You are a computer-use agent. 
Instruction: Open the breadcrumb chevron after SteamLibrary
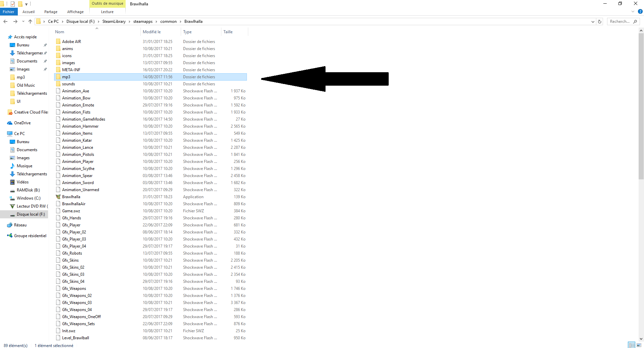click(x=129, y=21)
